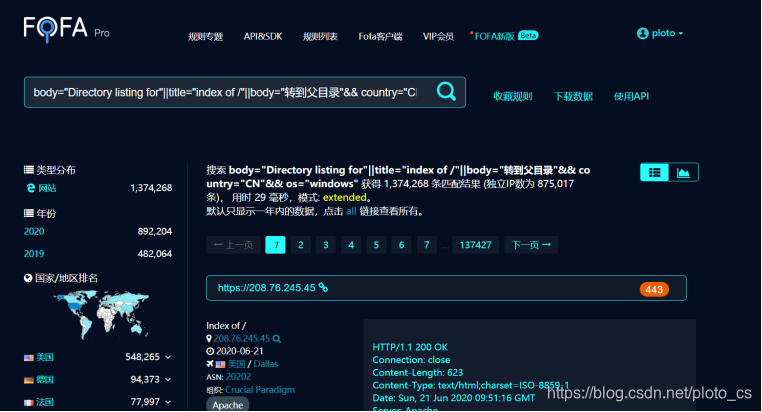762x412 pixels.
Task: Switch to list view toggle
Action: point(655,172)
